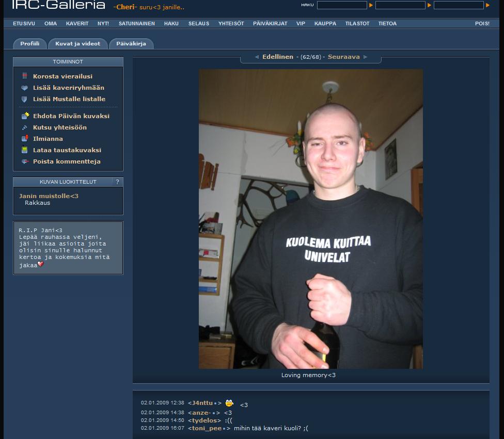Click the Kutsu yhteisöön icon
The image size is (504, 439).
point(24,127)
